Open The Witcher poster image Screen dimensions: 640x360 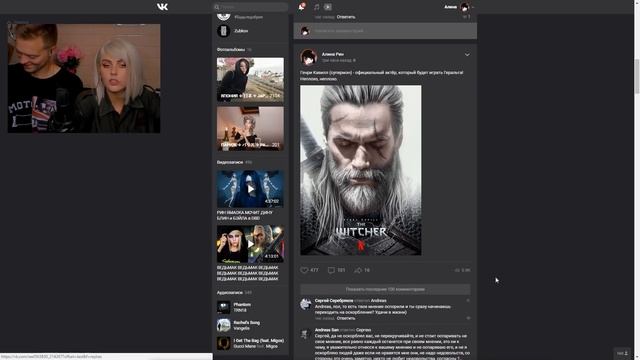point(361,170)
